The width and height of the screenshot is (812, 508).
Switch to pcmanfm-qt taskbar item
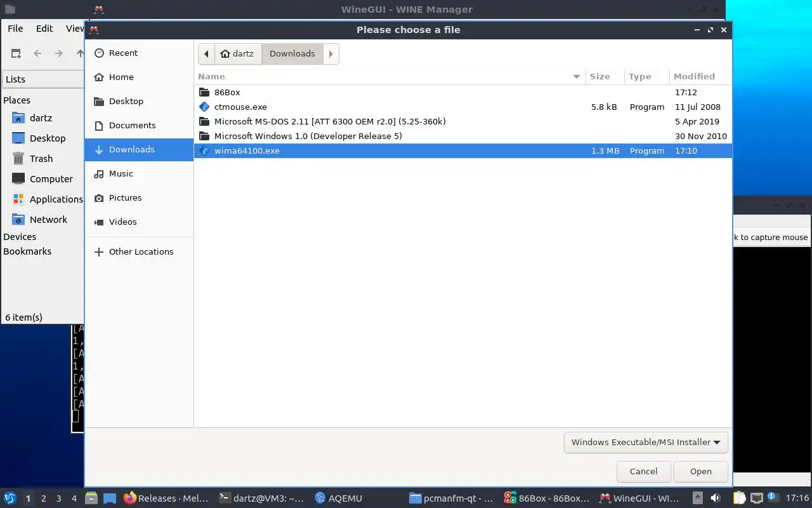[x=452, y=498]
